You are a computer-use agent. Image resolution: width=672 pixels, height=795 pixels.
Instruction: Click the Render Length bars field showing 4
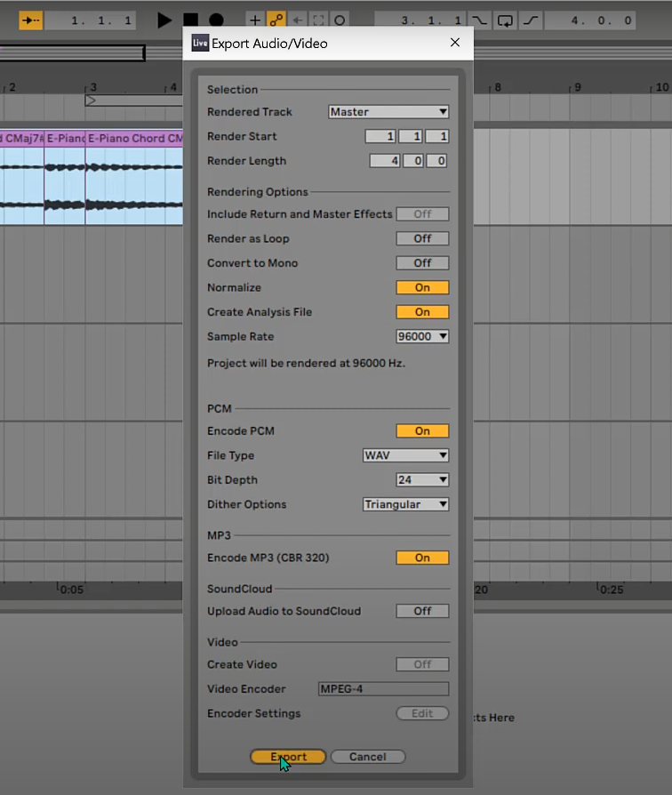pyautogui.click(x=385, y=161)
